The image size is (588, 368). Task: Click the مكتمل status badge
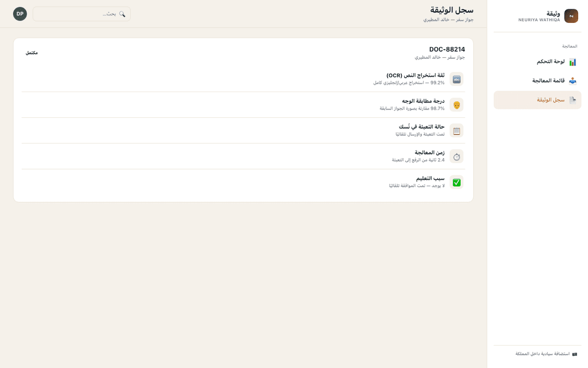pyautogui.click(x=32, y=53)
